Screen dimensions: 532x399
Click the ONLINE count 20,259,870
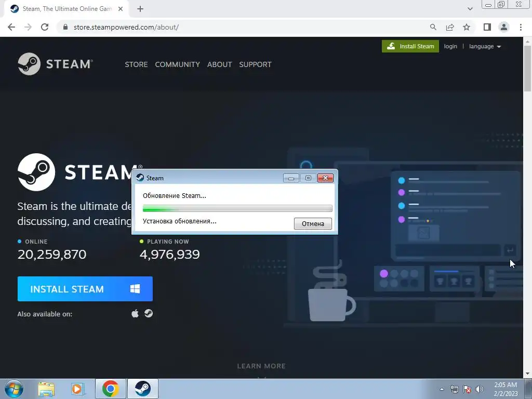click(x=52, y=255)
